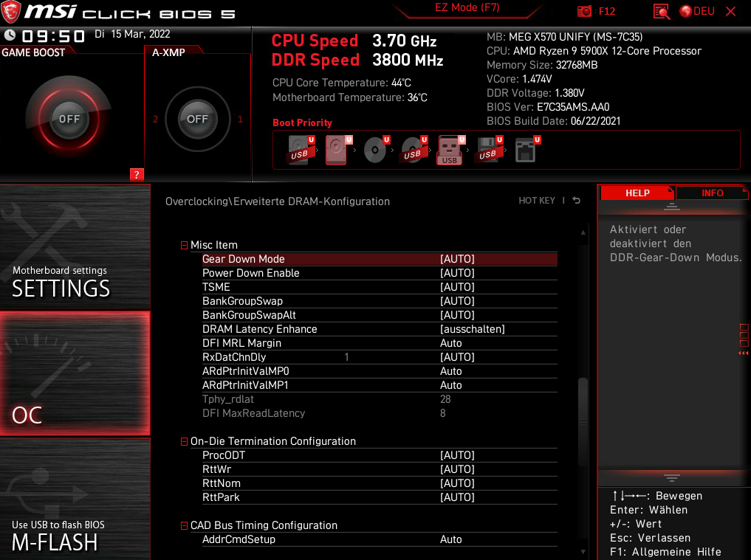Close the BIOS with the X button
This screenshot has height=560, width=751.
(x=731, y=11)
